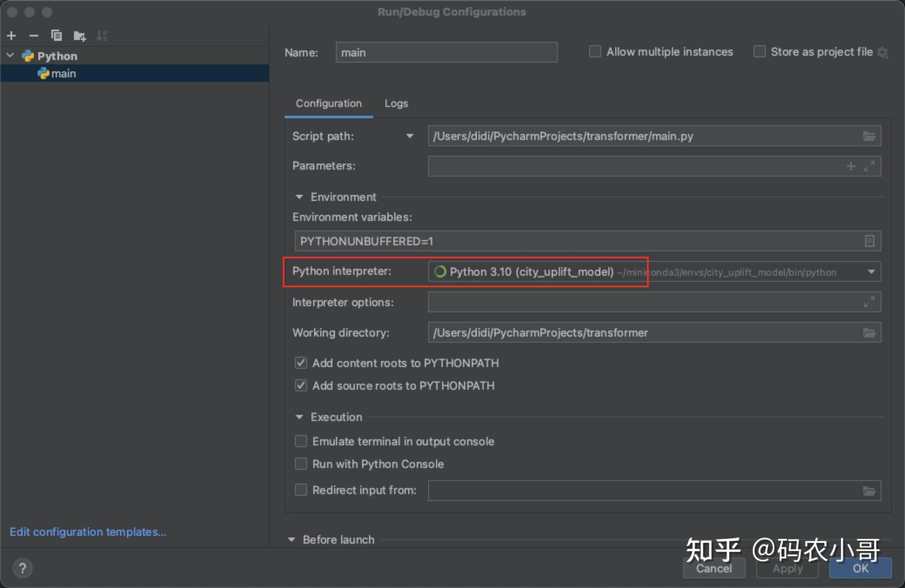Enable Emulate terminal in output console
The height and width of the screenshot is (588, 905).
click(301, 442)
